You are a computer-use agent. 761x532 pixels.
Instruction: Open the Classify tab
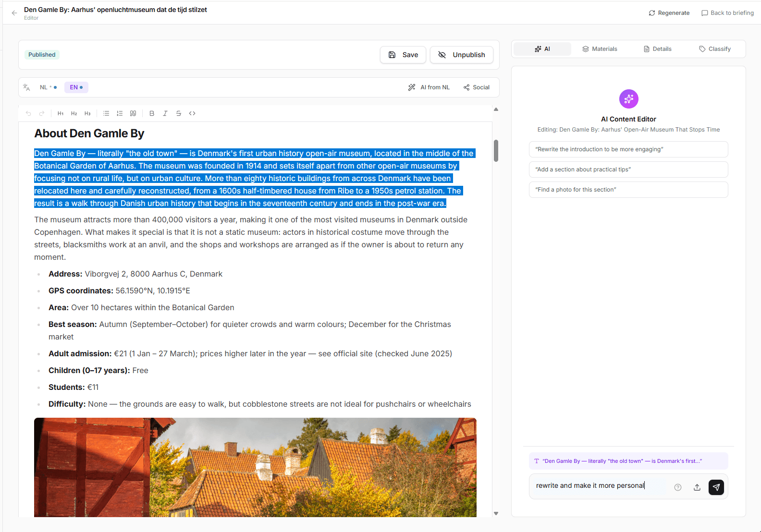click(x=715, y=49)
